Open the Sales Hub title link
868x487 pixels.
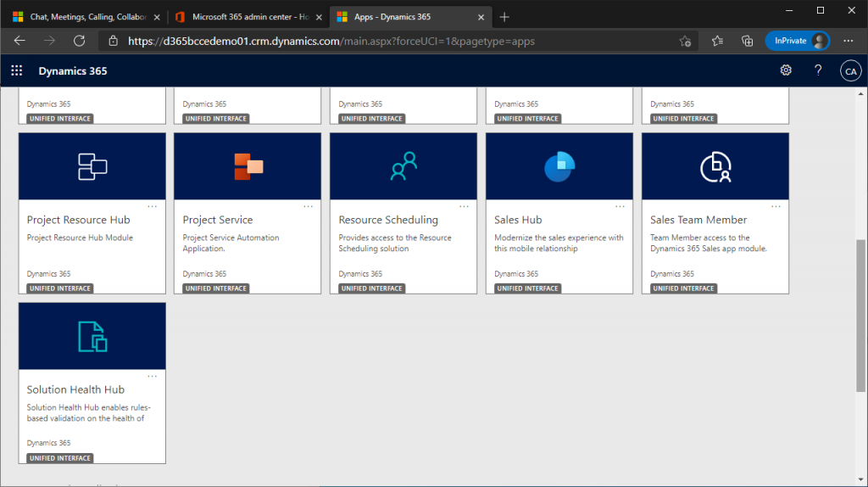click(x=518, y=220)
